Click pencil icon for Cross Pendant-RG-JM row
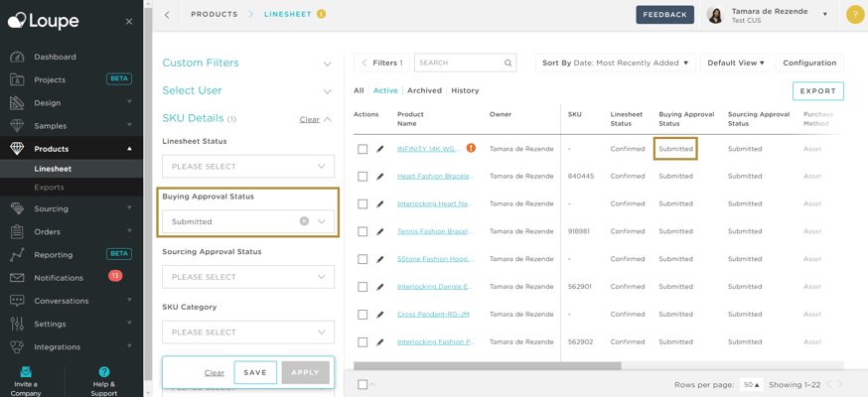Screen dimensions: 868x397 point(379,315)
